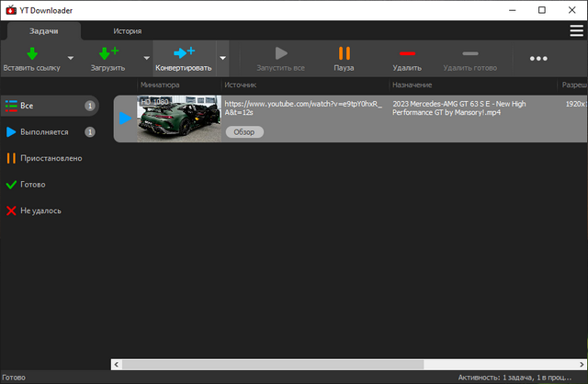Select the Приостановлено filter in sidebar
The width and height of the screenshot is (588, 384).
click(x=51, y=158)
